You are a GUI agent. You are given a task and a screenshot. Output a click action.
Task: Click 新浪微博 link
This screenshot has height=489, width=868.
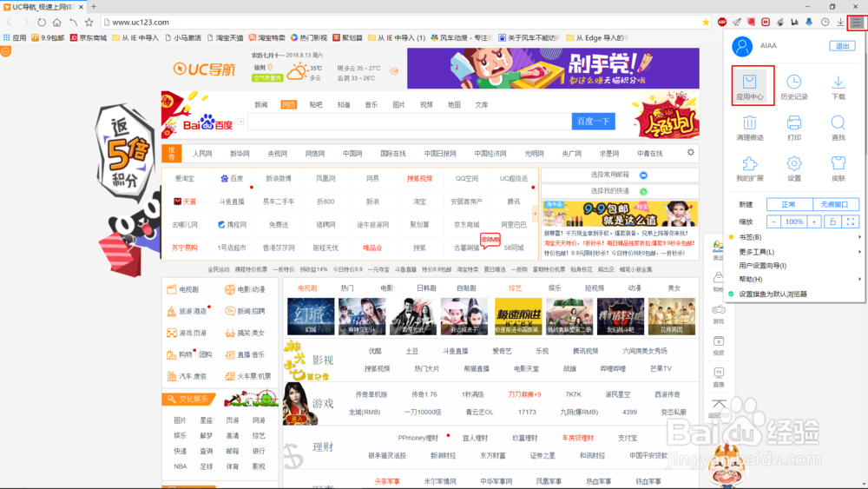pos(279,178)
